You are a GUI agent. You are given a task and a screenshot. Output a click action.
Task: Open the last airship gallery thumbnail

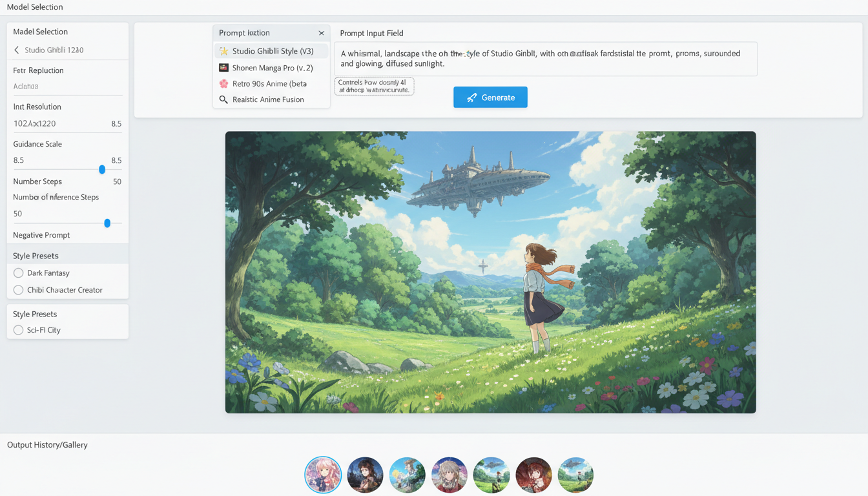point(575,475)
